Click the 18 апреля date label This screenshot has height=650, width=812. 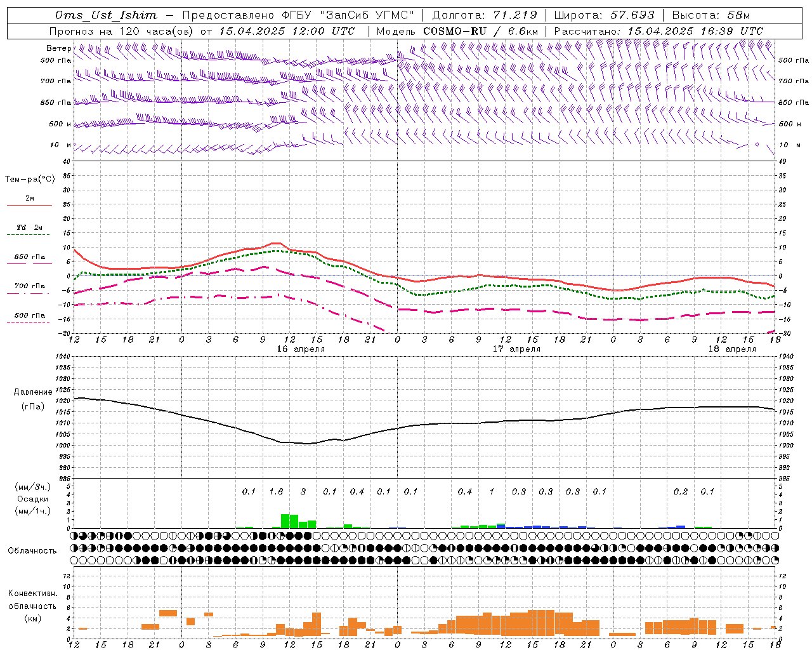coord(732,348)
